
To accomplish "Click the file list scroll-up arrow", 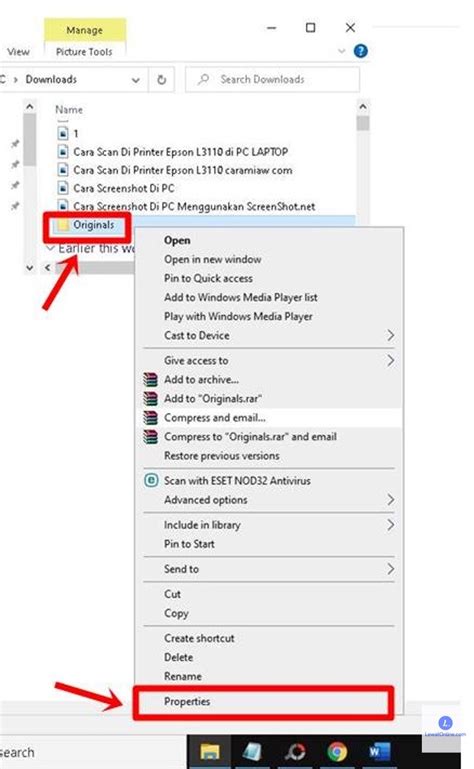I will pos(363,106).
